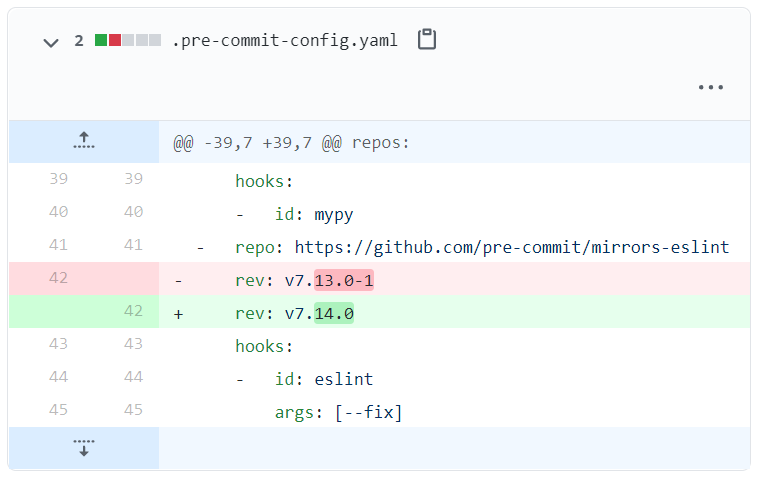
Task: Select added line number 42
Action: click(x=133, y=311)
